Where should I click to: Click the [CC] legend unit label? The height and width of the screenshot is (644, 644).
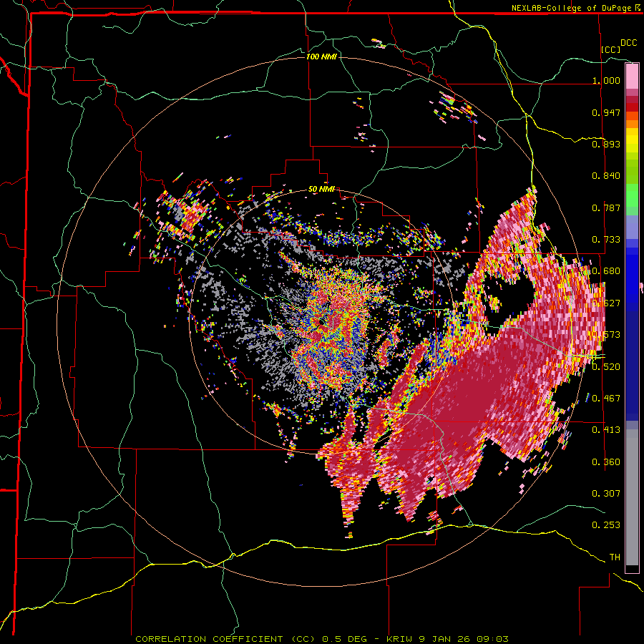click(611, 49)
